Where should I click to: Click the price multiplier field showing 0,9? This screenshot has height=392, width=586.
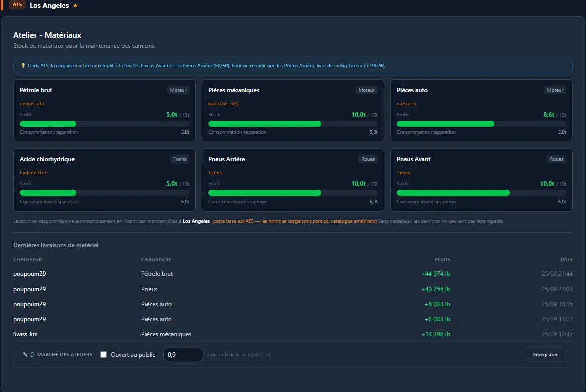pos(183,355)
